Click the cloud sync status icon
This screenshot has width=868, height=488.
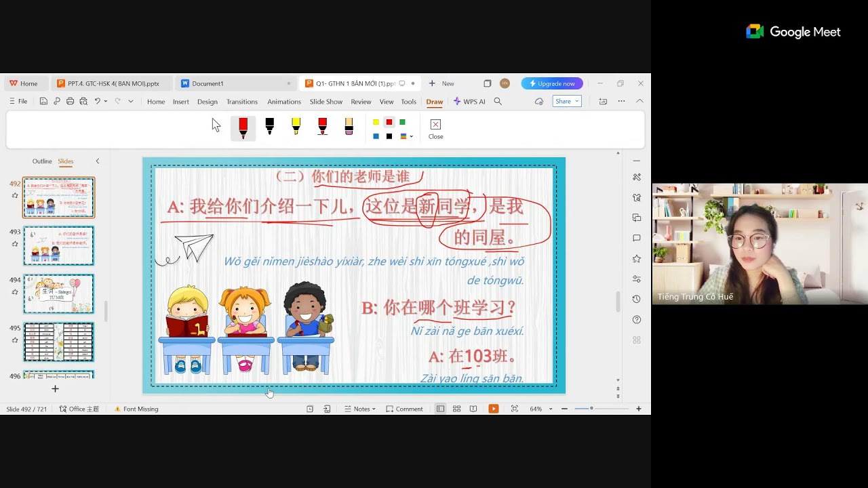539,102
